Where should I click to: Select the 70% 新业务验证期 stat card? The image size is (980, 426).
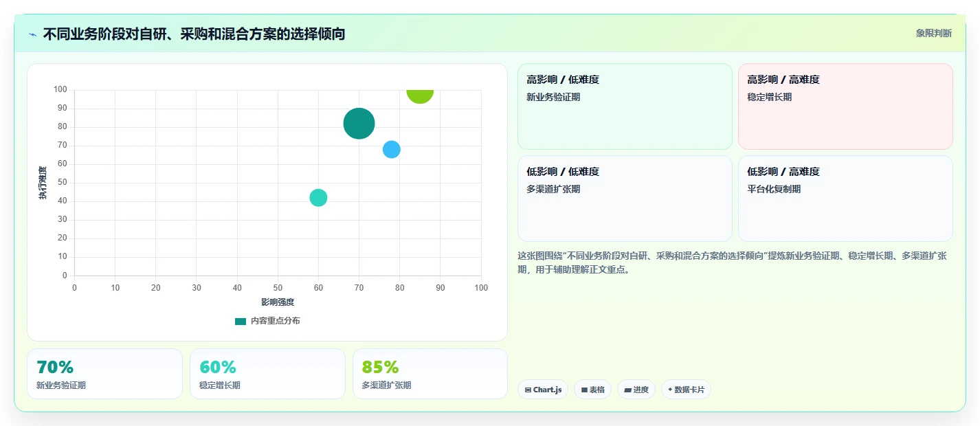click(104, 374)
